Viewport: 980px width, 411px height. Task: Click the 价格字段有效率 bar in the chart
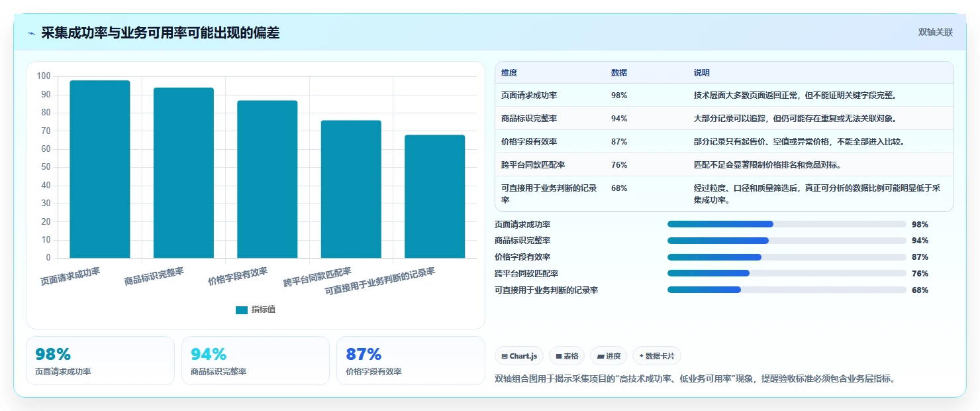click(268, 179)
